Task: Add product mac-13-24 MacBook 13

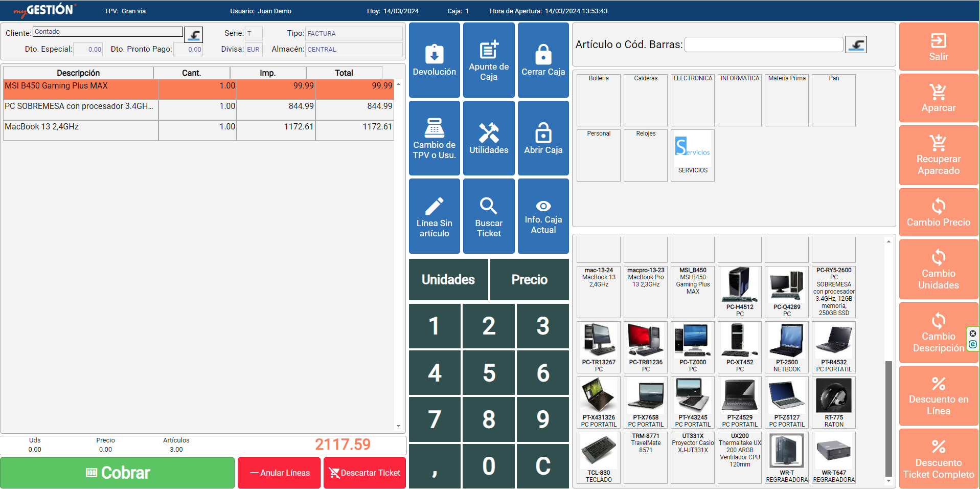Action: tap(599, 292)
